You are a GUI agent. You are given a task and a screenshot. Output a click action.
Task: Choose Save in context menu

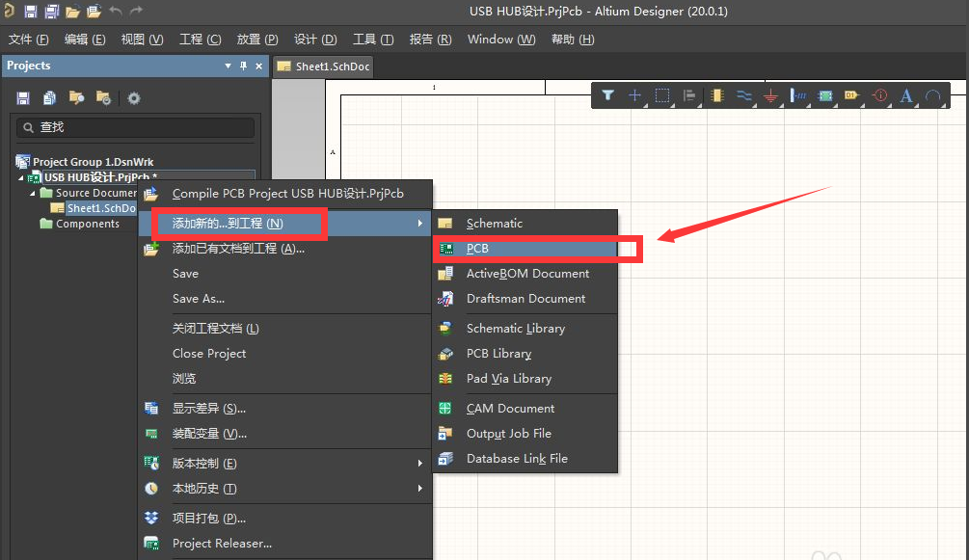[285, 273]
